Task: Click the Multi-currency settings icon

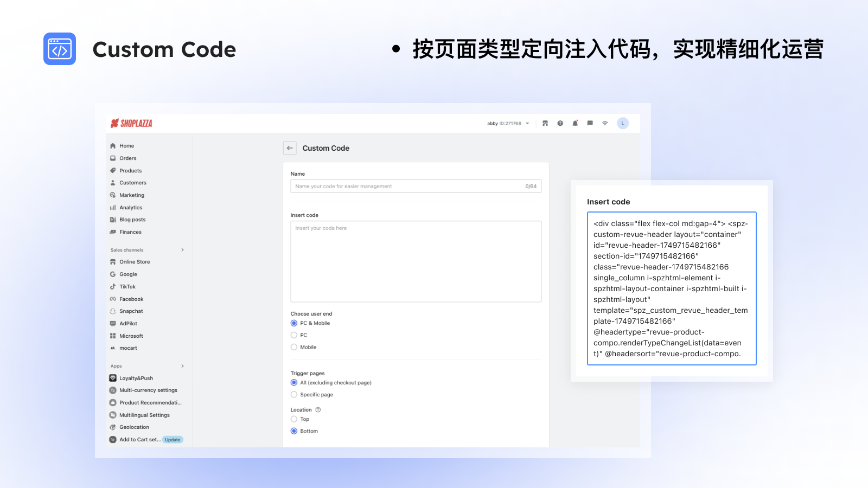Action: tap(113, 390)
